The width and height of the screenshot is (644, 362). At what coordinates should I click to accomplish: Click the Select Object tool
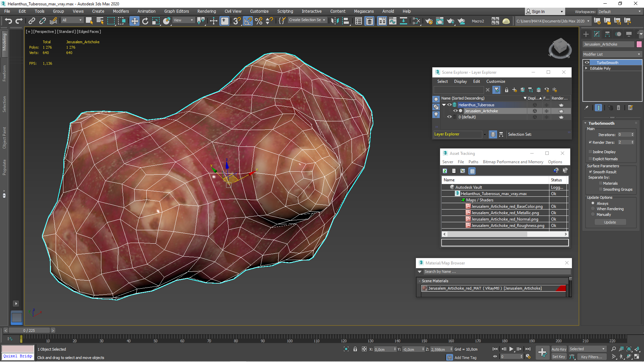[x=89, y=21]
